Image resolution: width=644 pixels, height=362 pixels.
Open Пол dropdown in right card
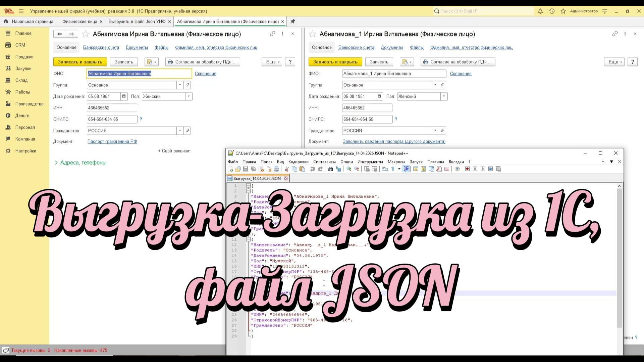pos(444,96)
